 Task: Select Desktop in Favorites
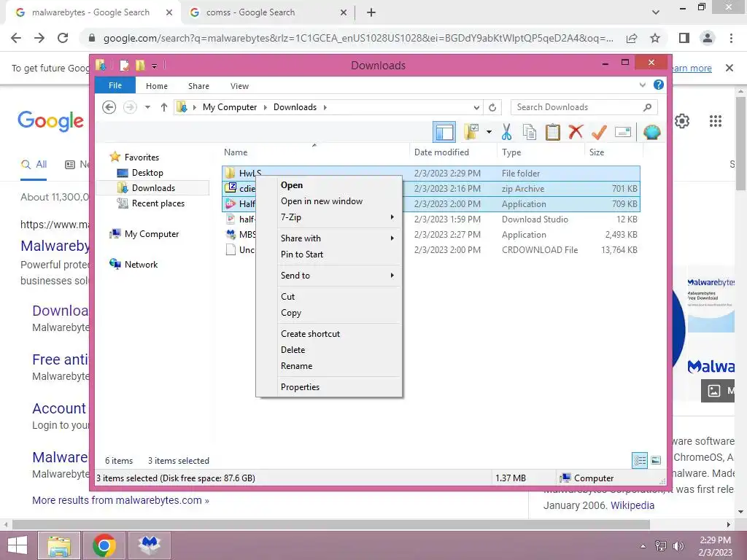[x=147, y=172]
